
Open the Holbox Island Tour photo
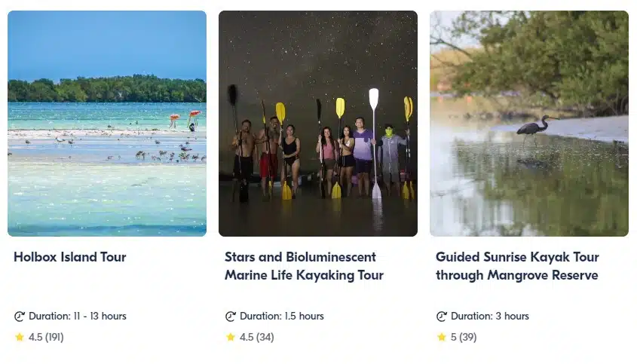(x=107, y=124)
